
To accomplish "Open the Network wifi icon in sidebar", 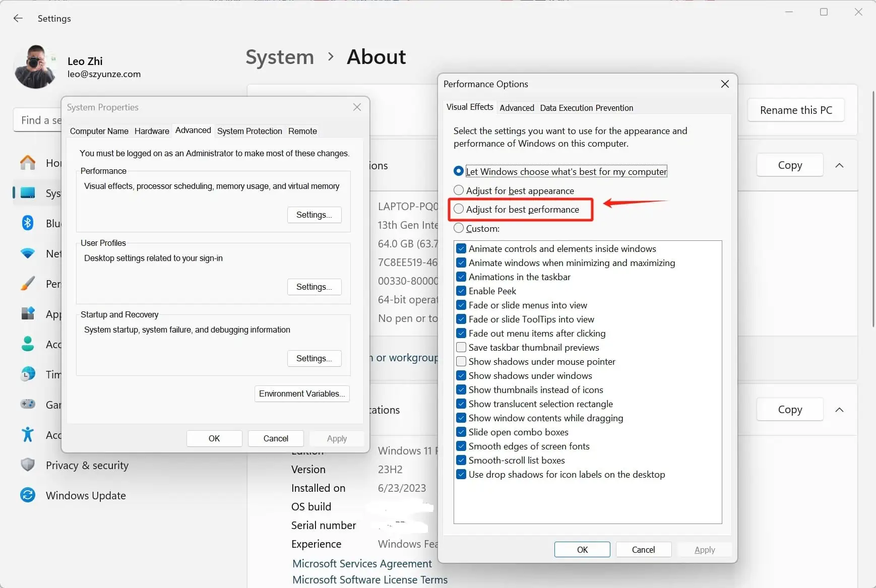I will coord(28,253).
